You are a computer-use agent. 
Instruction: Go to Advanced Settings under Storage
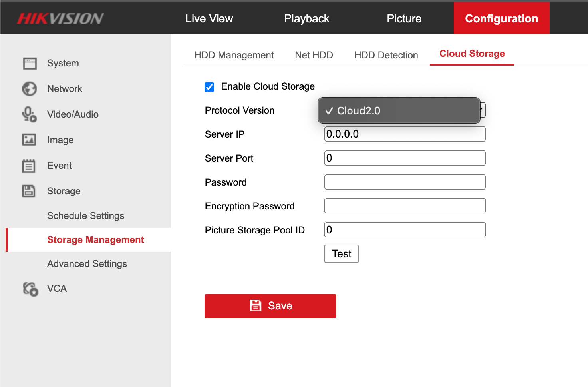[87, 264]
